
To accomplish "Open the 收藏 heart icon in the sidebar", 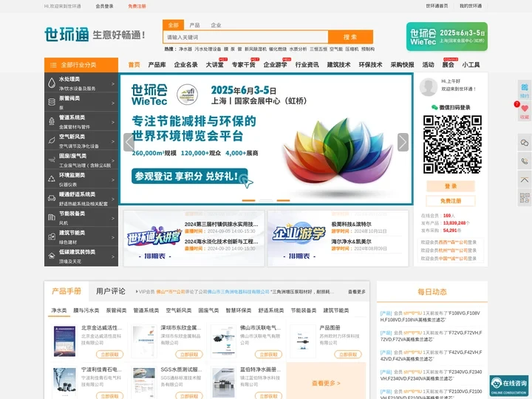I will point(525,112).
